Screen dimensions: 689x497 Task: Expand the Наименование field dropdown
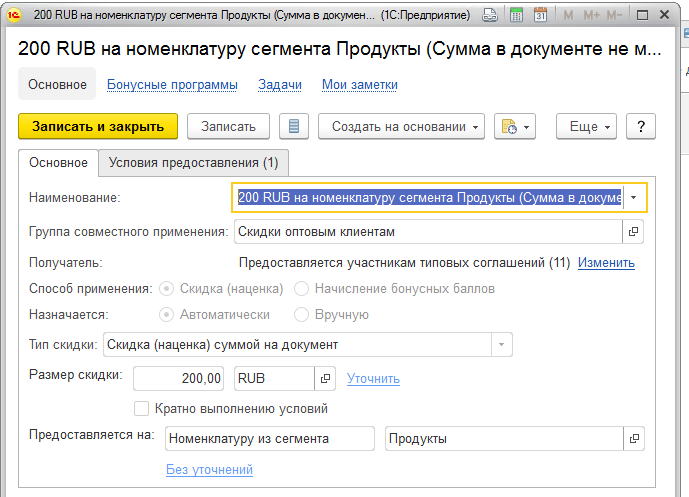(633, 198)
